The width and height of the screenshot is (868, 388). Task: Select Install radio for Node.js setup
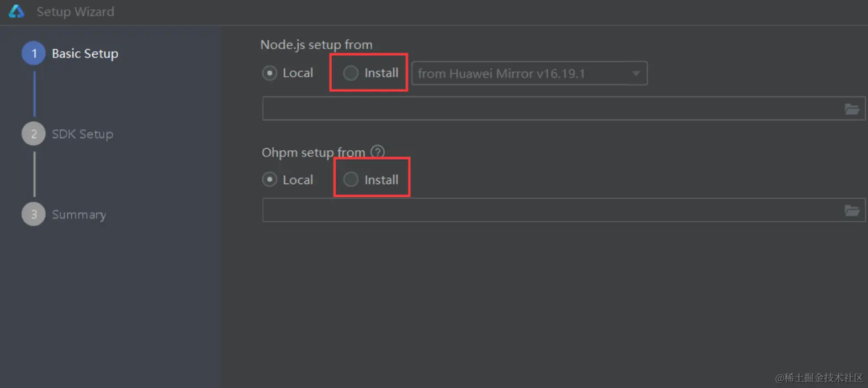(351, 73)
